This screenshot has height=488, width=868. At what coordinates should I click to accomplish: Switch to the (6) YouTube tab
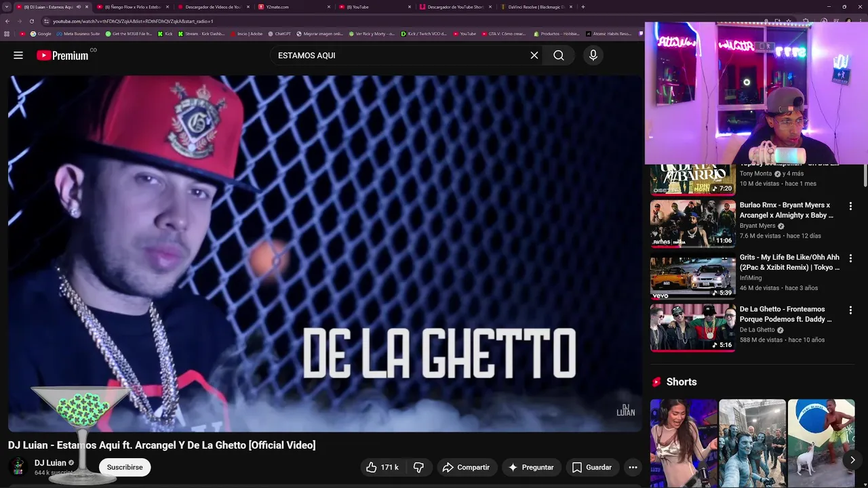click(x=374, y=7)
